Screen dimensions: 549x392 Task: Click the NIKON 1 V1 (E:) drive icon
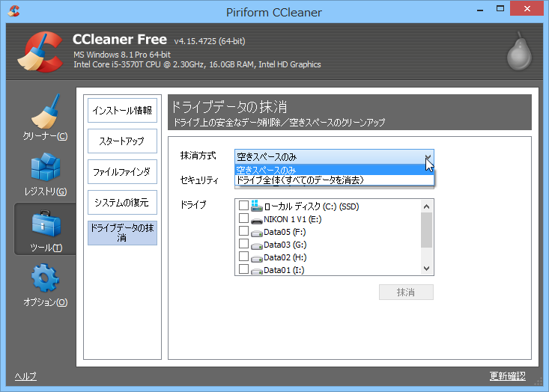tap(257, 221)
